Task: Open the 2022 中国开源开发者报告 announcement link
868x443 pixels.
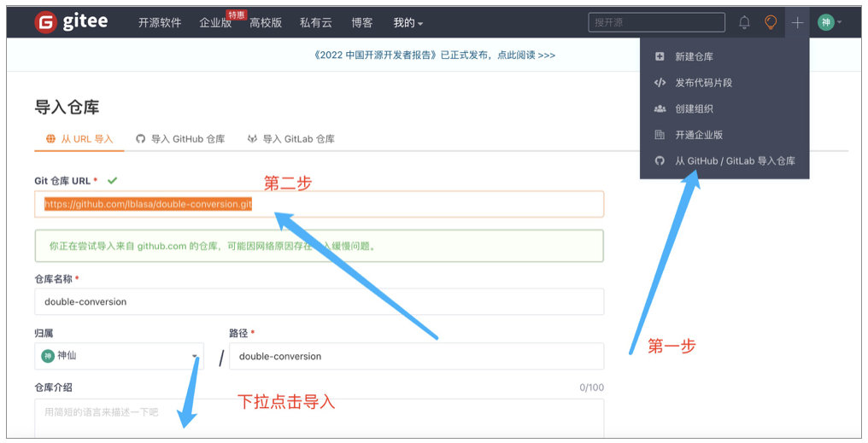Action: point(434,55)
